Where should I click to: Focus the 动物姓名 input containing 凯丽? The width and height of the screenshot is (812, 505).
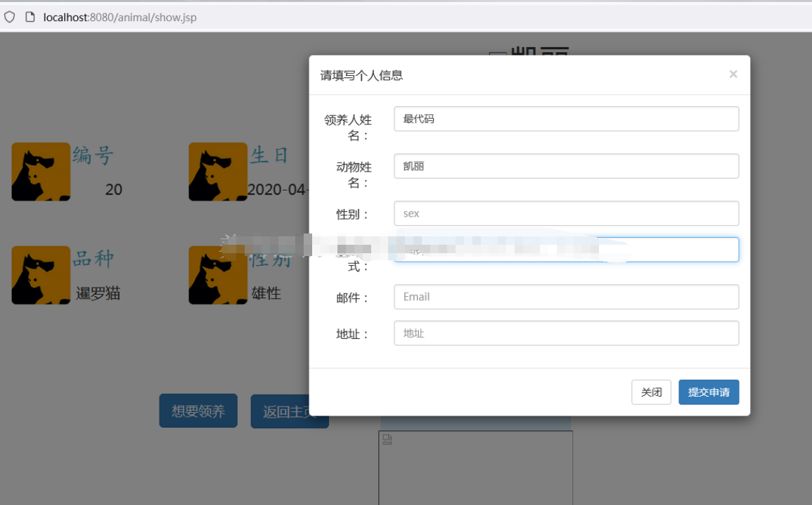[x=566, y=166]
